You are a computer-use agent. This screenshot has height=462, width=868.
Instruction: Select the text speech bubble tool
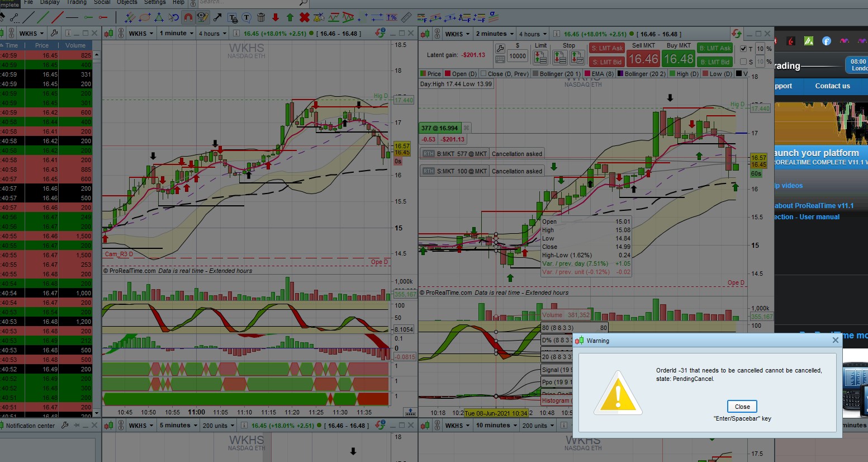[x=246, y=17]
